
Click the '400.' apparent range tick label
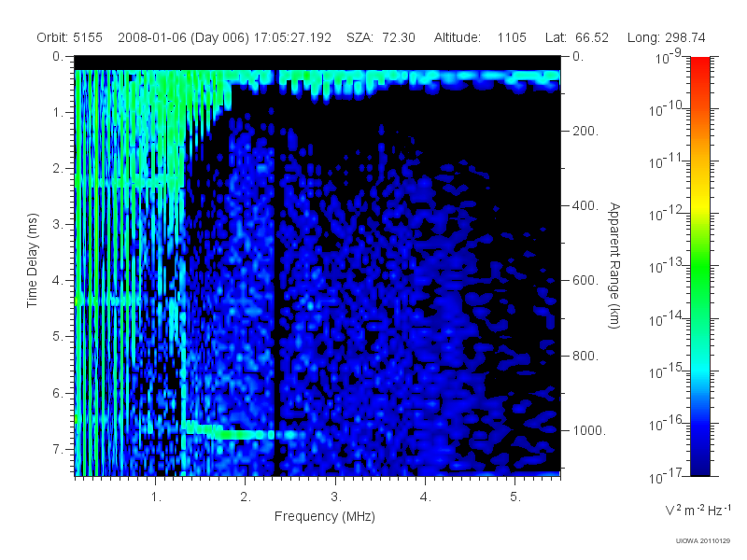[585, 205]
